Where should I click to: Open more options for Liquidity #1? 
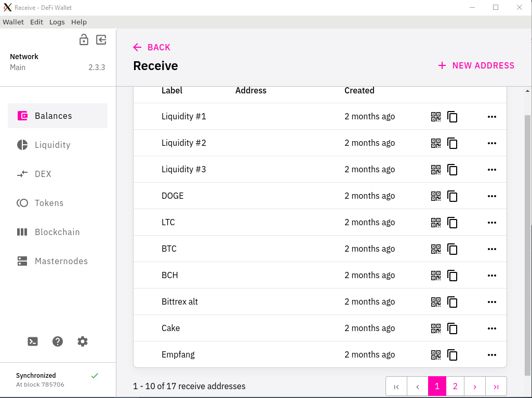click(x=491, y=117)
